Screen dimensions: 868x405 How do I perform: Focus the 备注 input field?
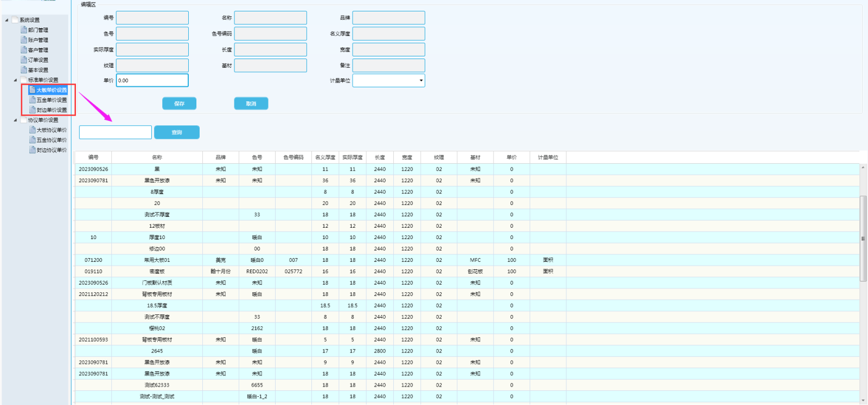[x=389, y=65]
